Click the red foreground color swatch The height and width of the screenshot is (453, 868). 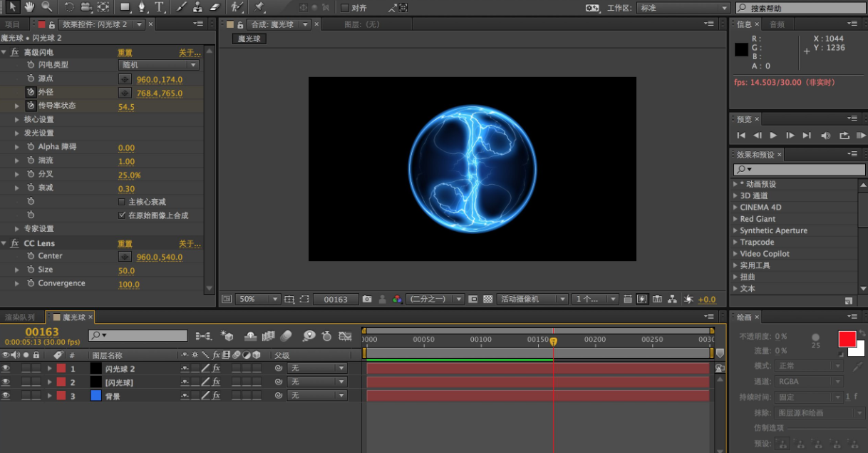pyautogui.click(x=847, y=339)
